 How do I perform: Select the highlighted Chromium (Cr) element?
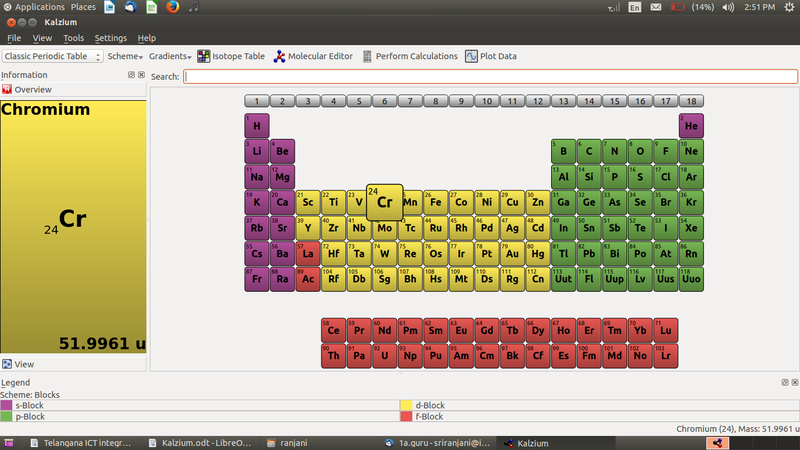click(385, 203)
